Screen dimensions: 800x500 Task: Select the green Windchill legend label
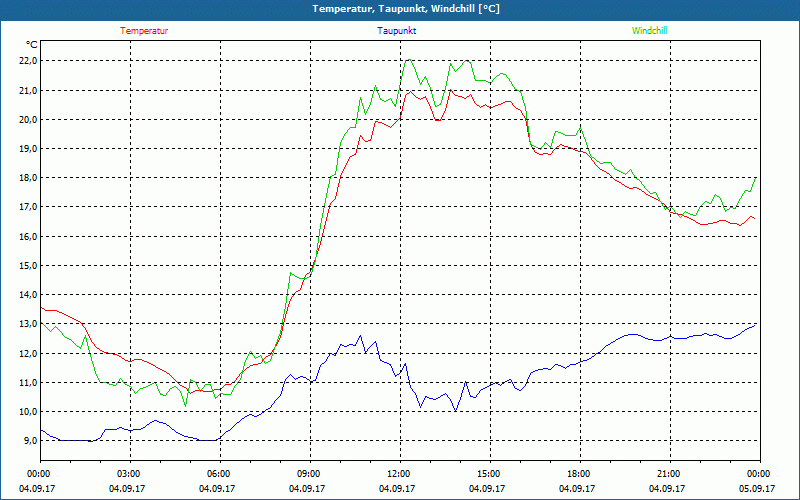pyautogui.click(x=650, y=31)
